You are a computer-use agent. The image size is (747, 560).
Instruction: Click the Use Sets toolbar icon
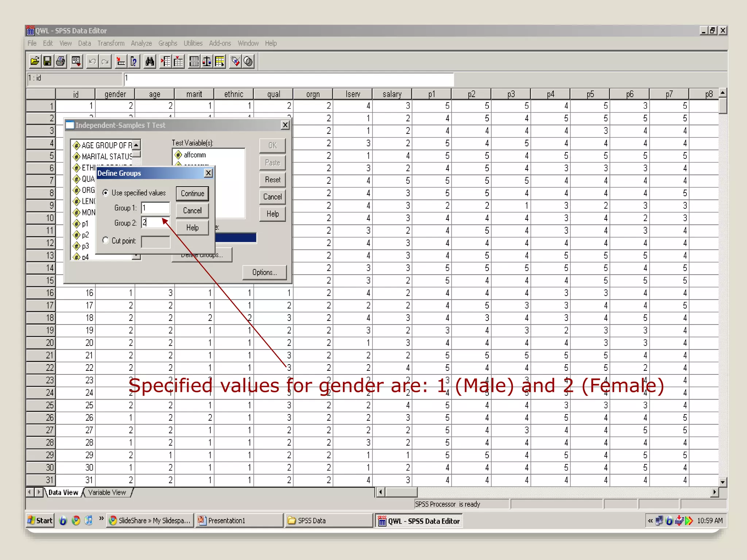click(248, 61)
